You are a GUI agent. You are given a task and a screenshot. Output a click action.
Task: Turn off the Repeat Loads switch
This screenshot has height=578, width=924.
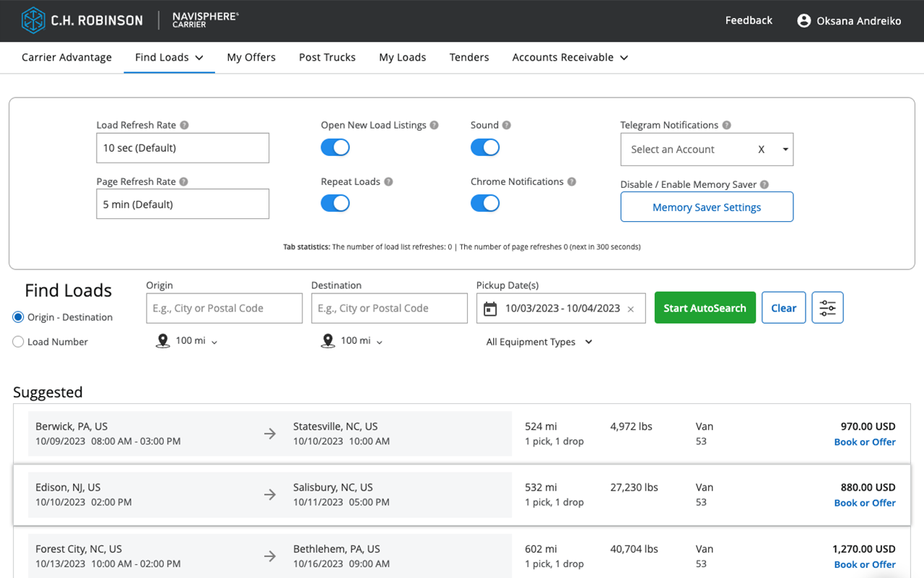335,204
